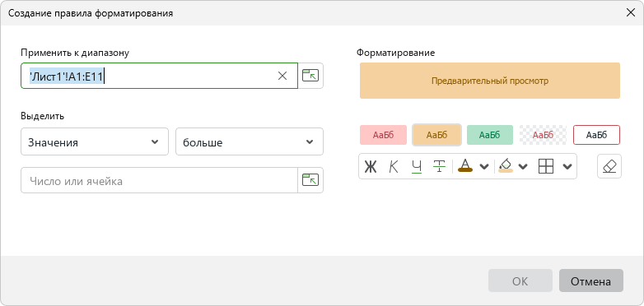Clear formatting with the eraser icon
This screenshot has height=306, width=644.
coord(609,166)
